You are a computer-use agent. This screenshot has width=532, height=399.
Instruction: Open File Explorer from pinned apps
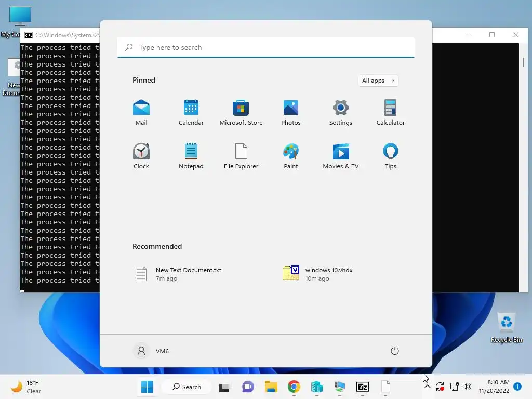241,156
